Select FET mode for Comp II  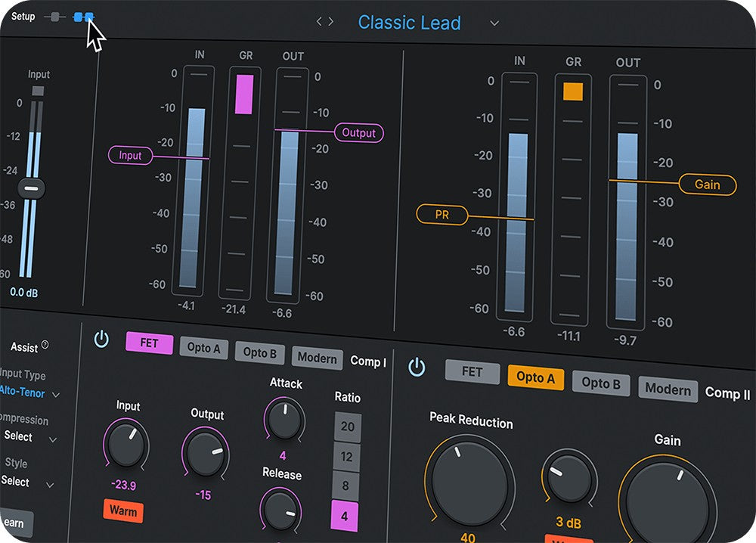point(472,372)
